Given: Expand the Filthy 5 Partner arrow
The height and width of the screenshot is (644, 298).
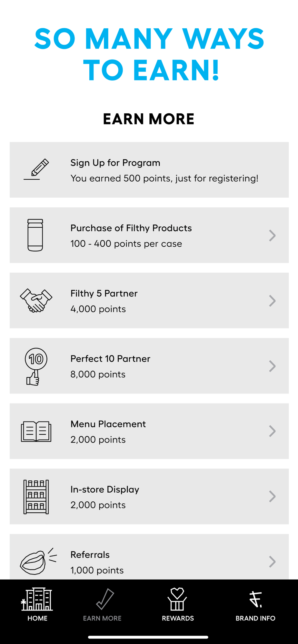Looking at the screenshot, I should (272, 301).
